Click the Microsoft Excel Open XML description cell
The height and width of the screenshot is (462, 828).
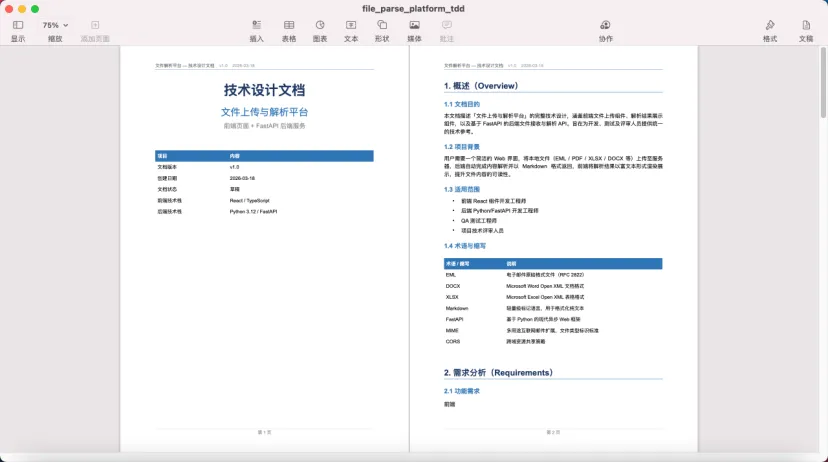[x=545, y=297]
